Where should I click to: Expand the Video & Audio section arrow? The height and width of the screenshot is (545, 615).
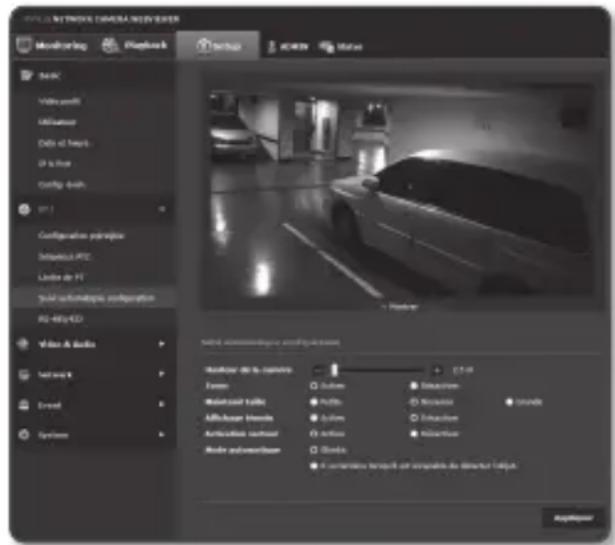tap(161, 344)
